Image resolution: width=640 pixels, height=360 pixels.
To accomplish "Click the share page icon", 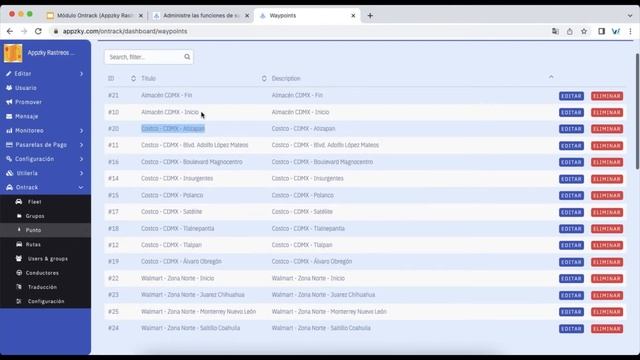I will (x=569, y=31).
